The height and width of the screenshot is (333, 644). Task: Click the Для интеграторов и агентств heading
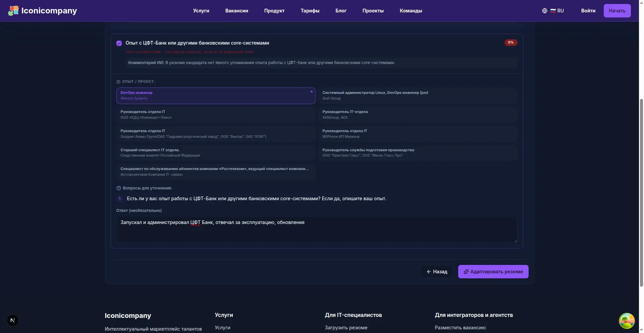click(x=474, y=315)
